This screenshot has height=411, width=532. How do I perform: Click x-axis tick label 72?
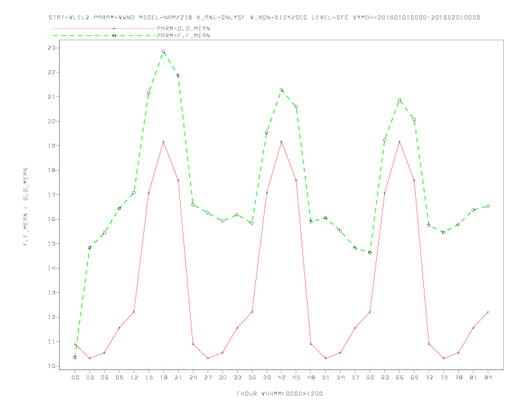click(429, 377)
